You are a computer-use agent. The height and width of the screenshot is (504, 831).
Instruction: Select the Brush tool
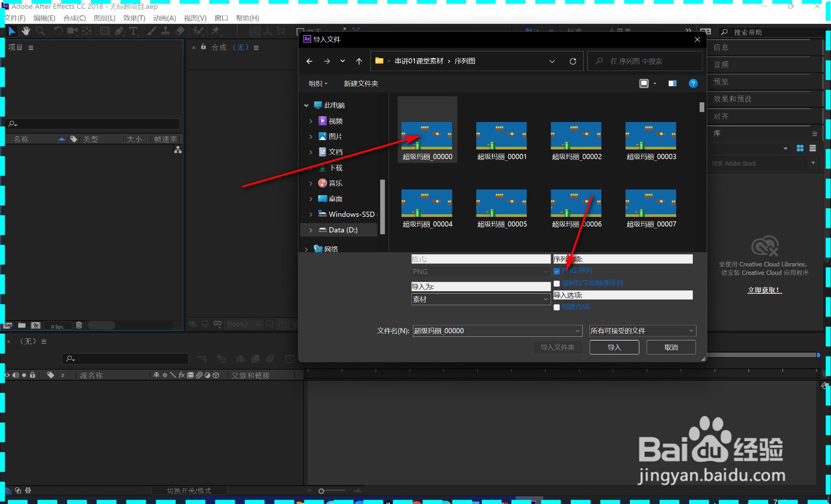click(x=151, y=31)
